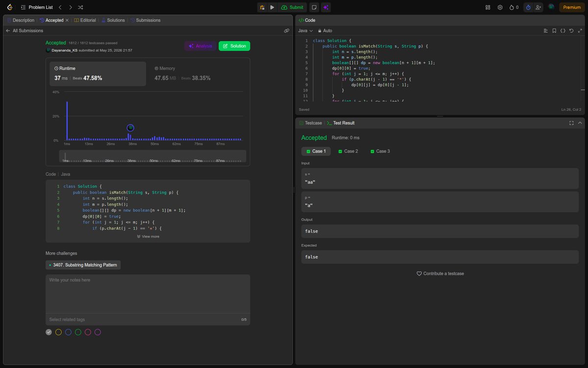Image resolution: width=588 pixels, height=368 pixels.
Task: Click the editor bookmark icon
Action: click(554, 30)
